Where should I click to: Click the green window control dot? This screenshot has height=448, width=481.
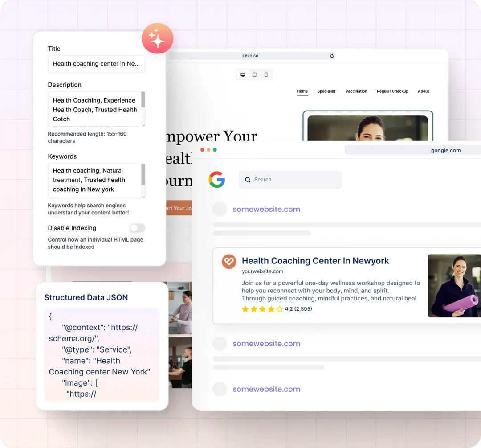(215, 150)
